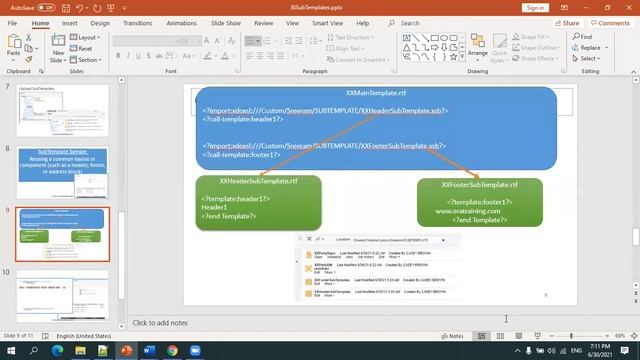This screenshot has height=360, width=640.
Task: Toggle Italic formatting
Action: coord(128,56)
